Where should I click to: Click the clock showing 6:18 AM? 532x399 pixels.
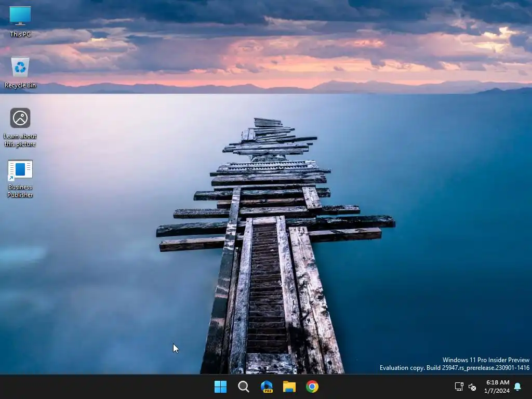(497, 382)
